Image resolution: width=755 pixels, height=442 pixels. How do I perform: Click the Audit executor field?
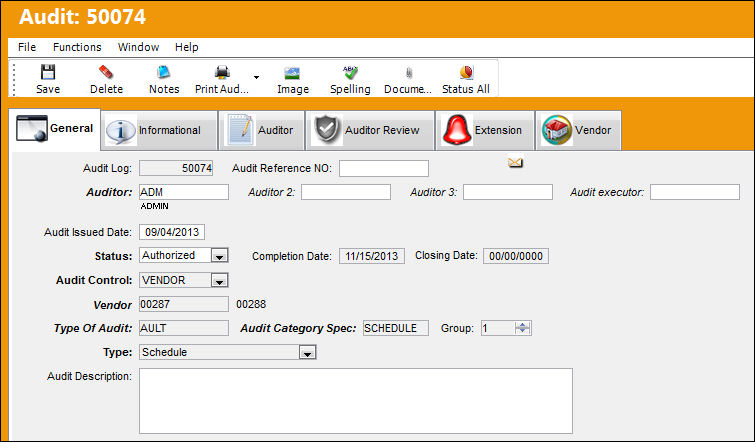coord(695,192)
